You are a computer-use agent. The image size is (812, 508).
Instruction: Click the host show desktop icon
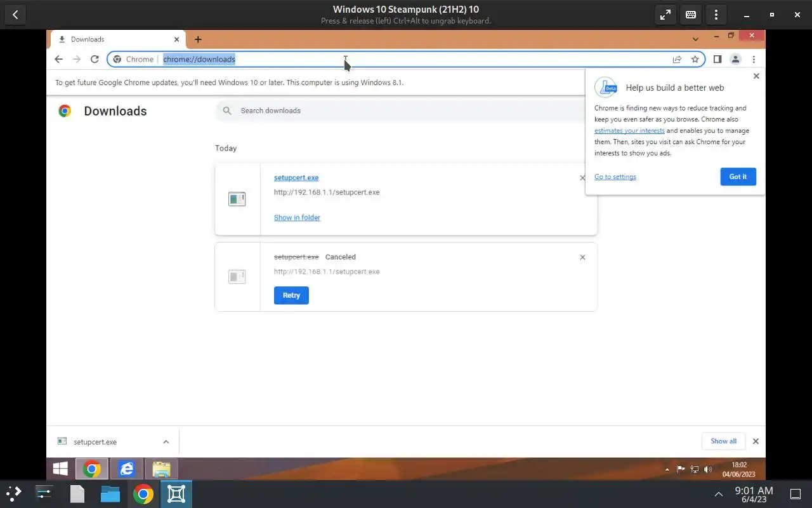(796, 494)
